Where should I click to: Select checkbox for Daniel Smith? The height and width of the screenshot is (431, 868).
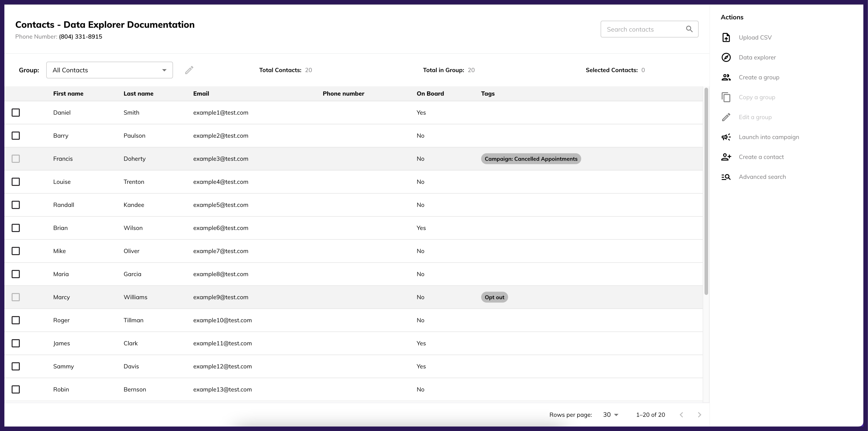tap(16, 112)
